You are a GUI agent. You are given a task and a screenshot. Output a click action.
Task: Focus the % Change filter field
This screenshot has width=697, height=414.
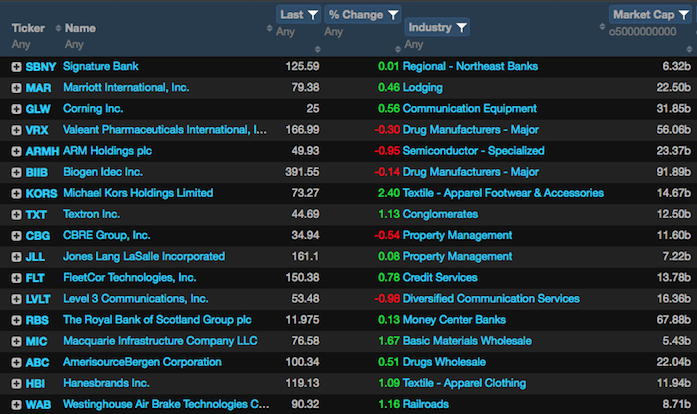click(x=333, y=32)
